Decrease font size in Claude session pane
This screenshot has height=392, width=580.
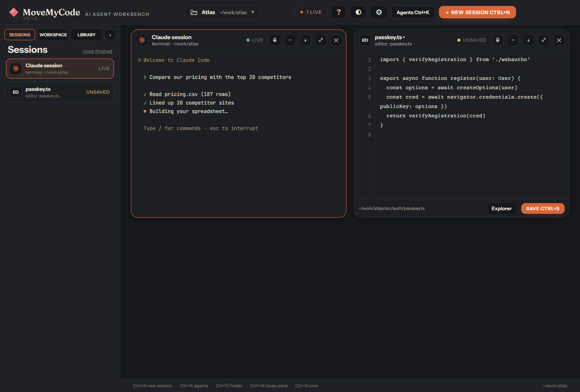pos(290,40)
